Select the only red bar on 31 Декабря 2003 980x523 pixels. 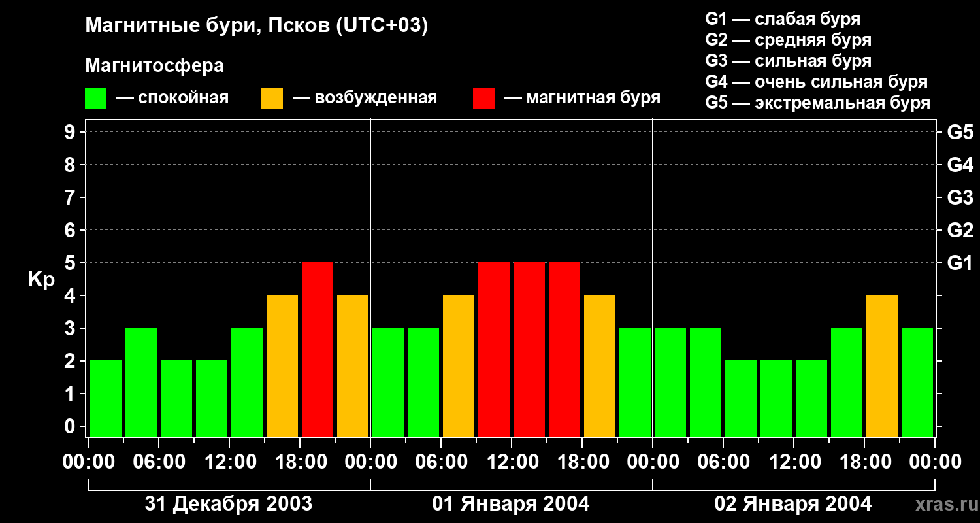coord(318,349)
